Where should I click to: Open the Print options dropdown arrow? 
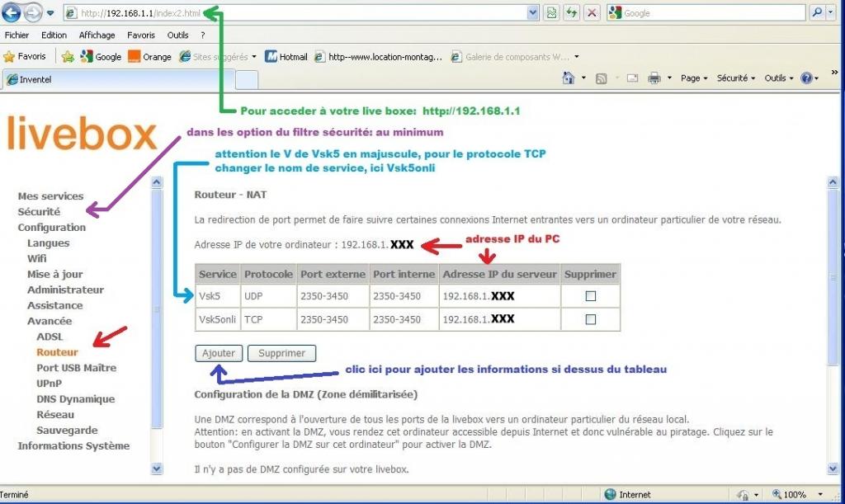669,78
